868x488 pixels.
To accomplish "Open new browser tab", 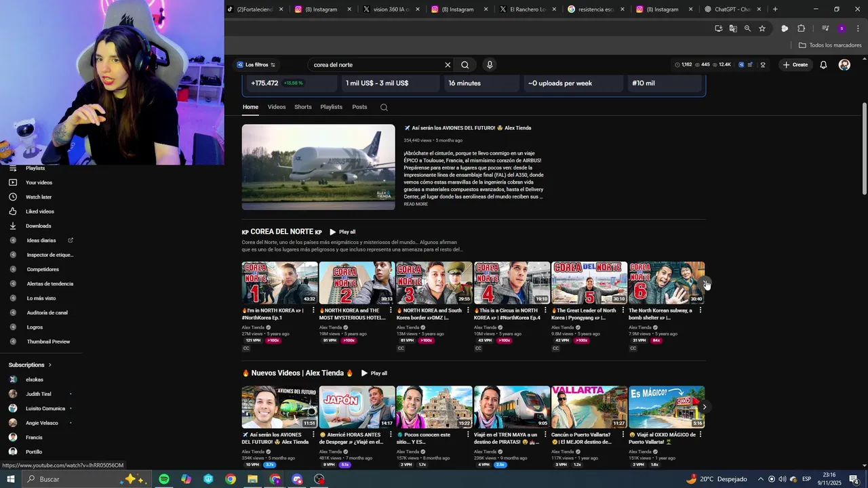I will (x=775, y=9).
